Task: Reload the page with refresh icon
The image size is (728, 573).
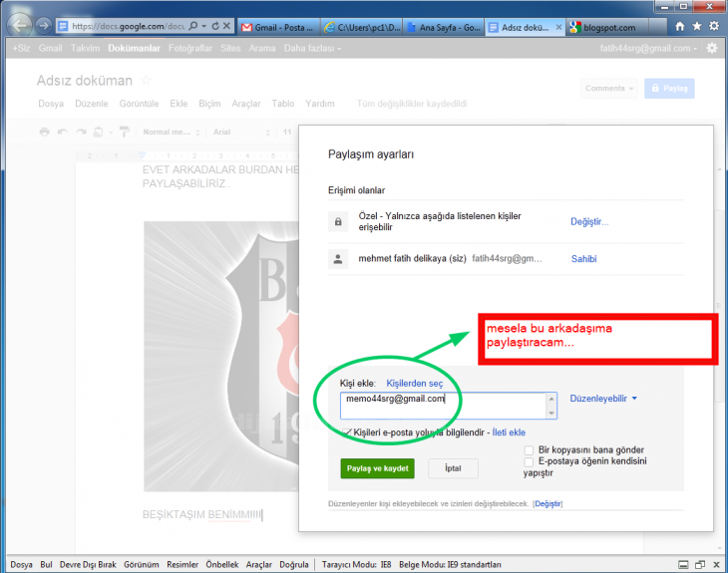Action: 215,26
